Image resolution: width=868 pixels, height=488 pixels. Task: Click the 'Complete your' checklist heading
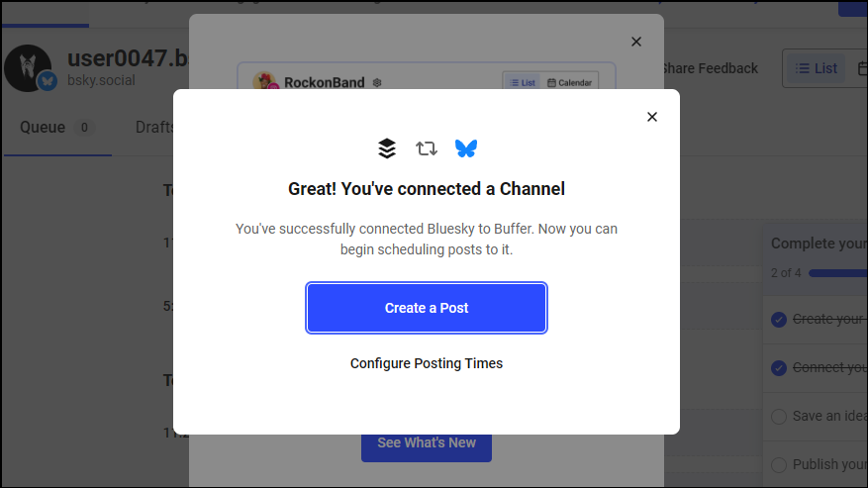pyautogui.click(x=820, y=244)
